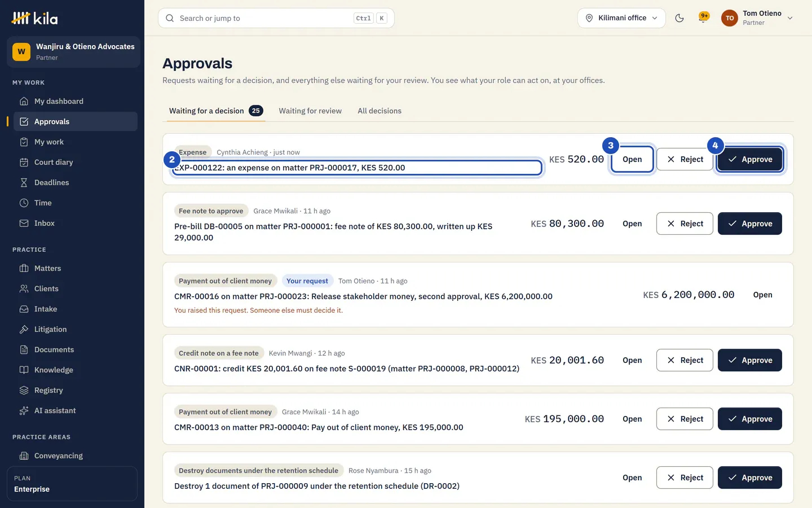Toggle dark mode moon icon
The height and width of the screenshot is (508, 812).
679,18
